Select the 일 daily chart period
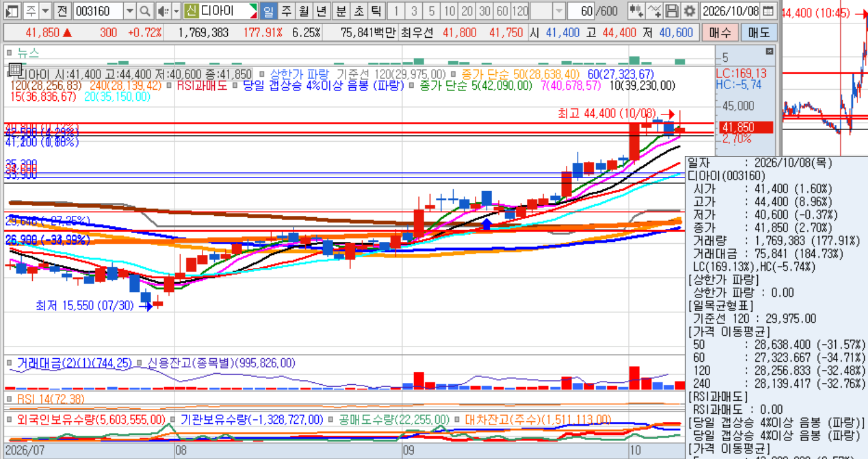Viewport: 868px width, 459px height. pos(268,11)
